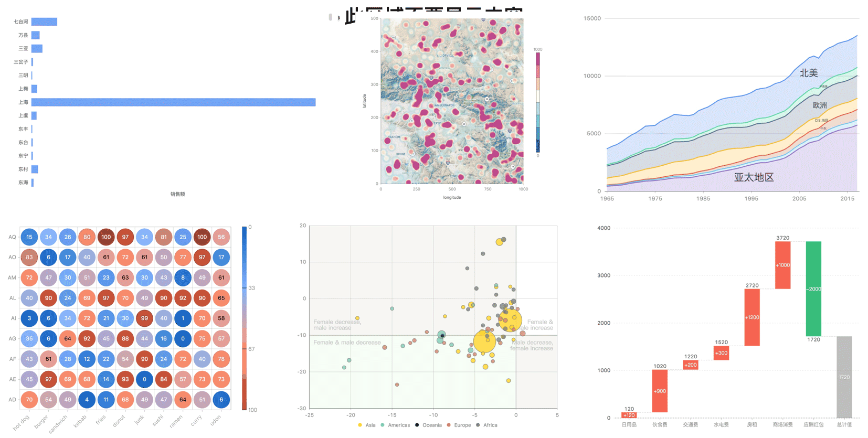
Task: Click heatmap cell 88 in row AG
Action: coord(125,338)
